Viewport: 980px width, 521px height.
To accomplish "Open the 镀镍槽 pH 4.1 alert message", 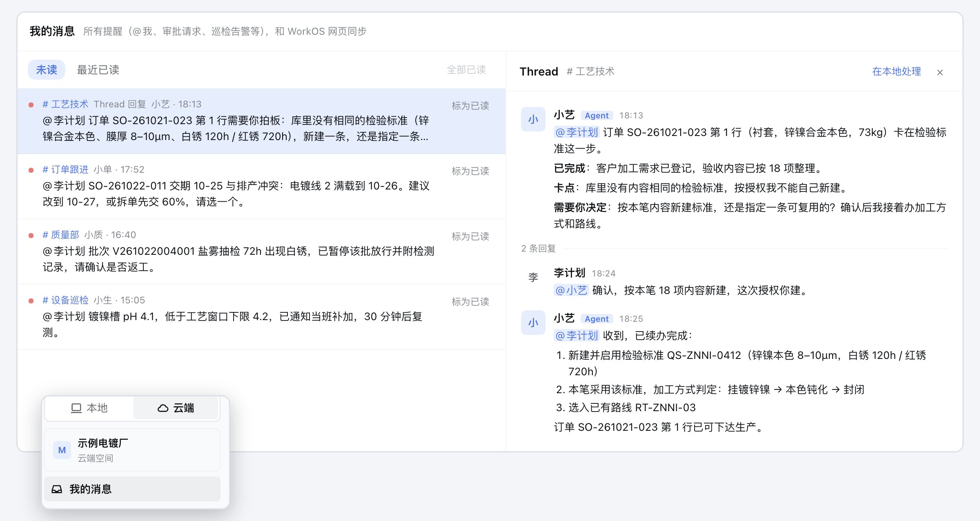I will [261, 317].
